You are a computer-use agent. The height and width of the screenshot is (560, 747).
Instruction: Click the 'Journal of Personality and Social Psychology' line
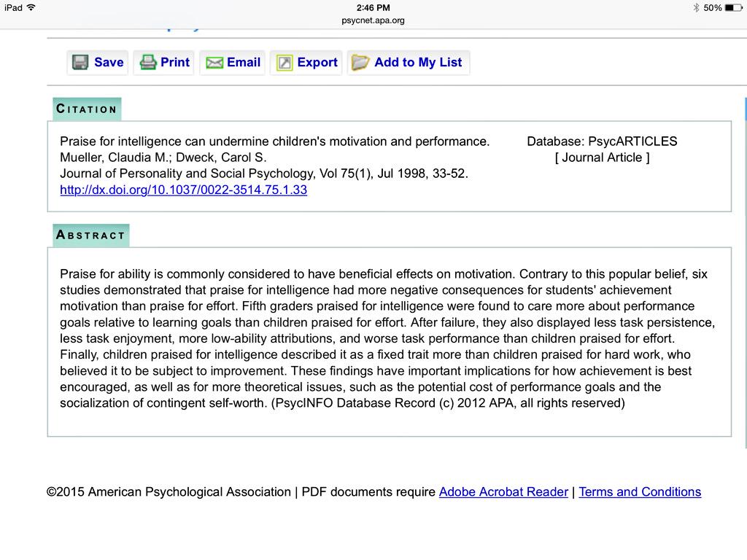pyautogui.click(x=264, y=174)
